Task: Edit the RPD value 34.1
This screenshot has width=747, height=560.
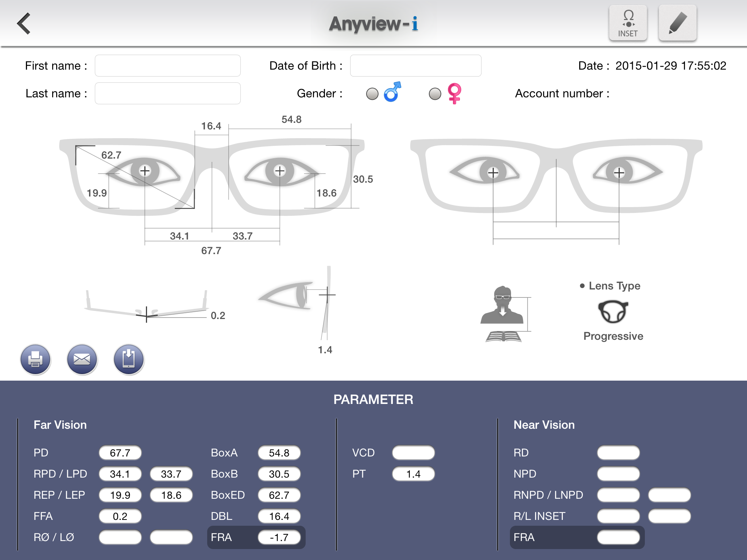Action: coord(120,474)
